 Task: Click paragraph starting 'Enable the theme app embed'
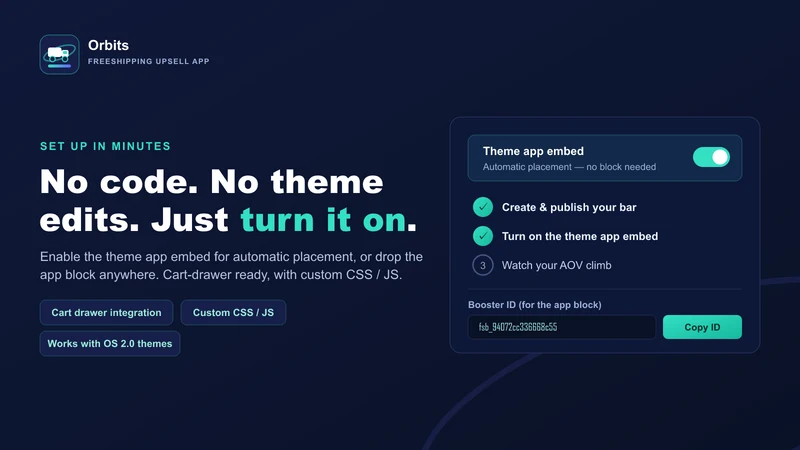click(x=231, y=265)
